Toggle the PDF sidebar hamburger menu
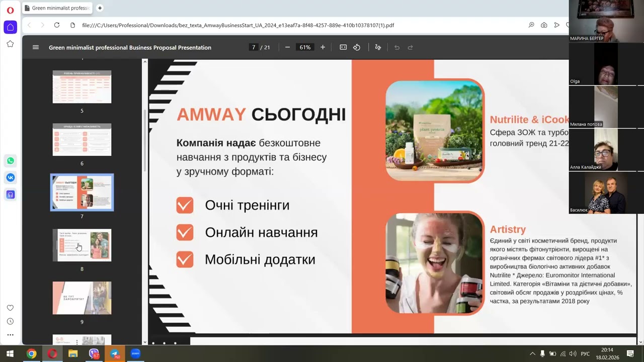 pos(36,47)
